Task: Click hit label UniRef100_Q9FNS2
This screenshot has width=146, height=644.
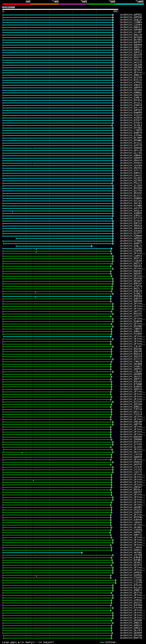Action: pos(131,15)
